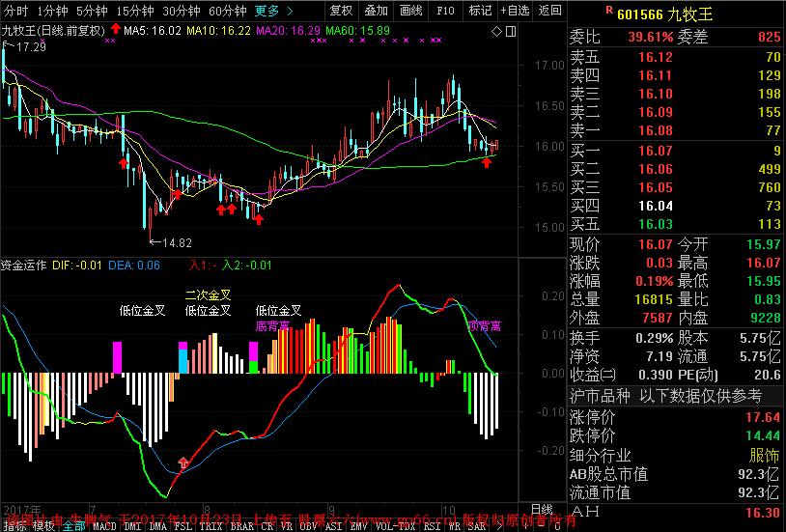Viewport: 786px width, 532px height.
Task: Click the red R badge beside stock code
Action: [608, 10]
